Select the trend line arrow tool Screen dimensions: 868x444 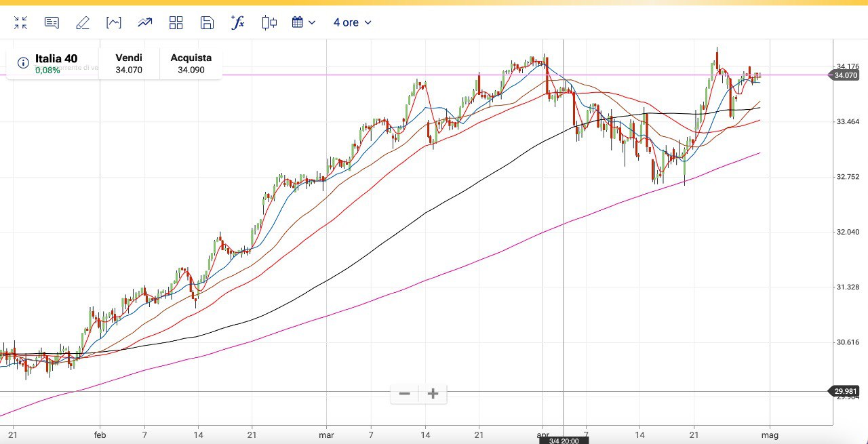tap(144, 22)
